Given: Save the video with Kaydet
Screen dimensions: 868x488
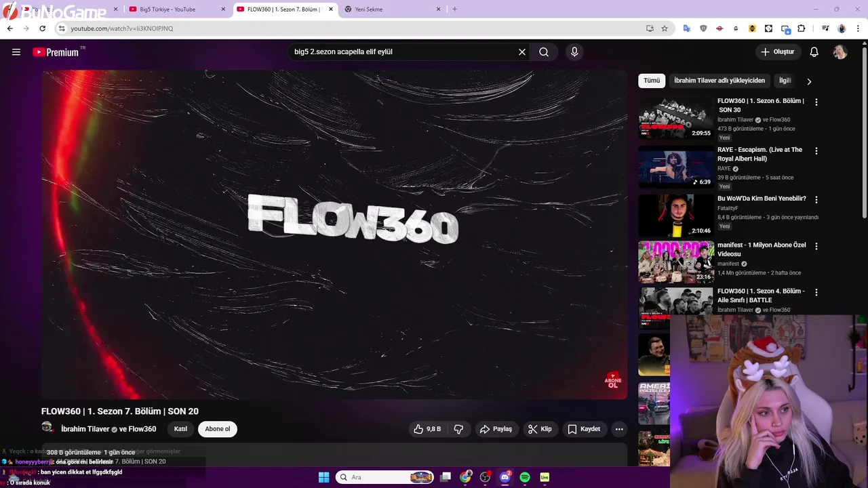Looking at the screenshot, I should pyautogui.click(x=584, y=429).
